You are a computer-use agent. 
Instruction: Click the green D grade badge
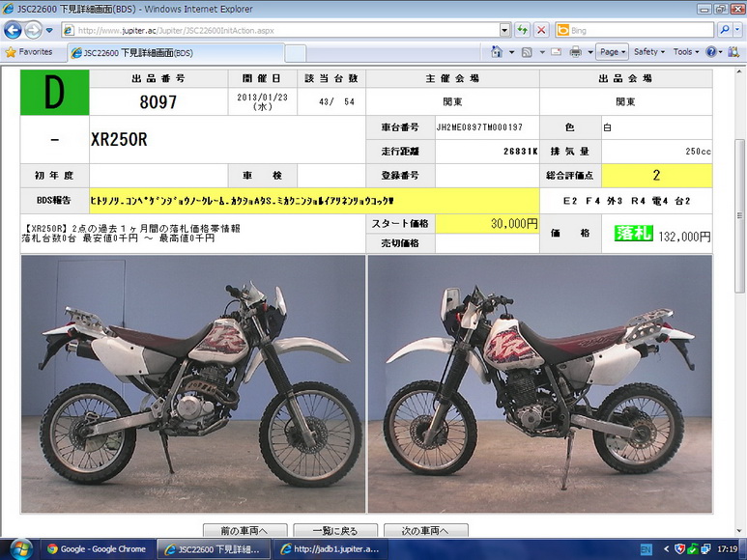pos(54,93)
